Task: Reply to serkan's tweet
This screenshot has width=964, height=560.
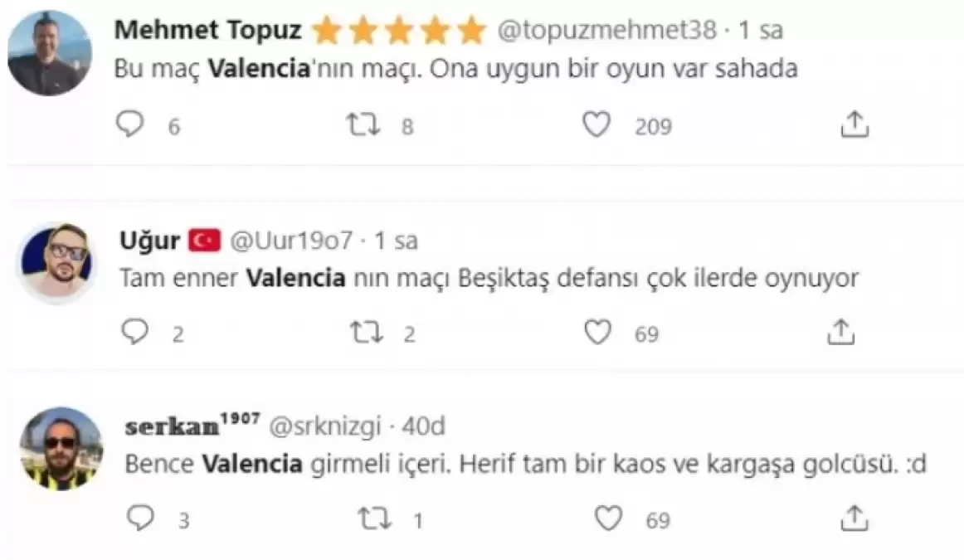Action: point(139,519)
